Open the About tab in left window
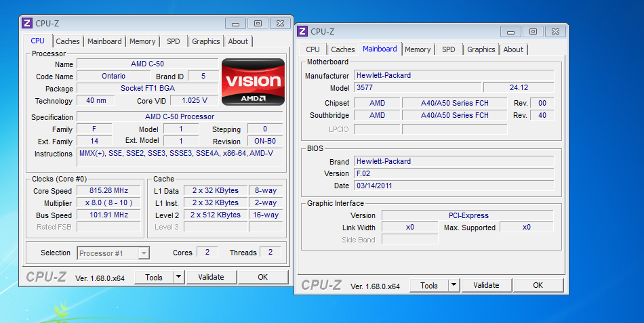 (x=238, y=41)
